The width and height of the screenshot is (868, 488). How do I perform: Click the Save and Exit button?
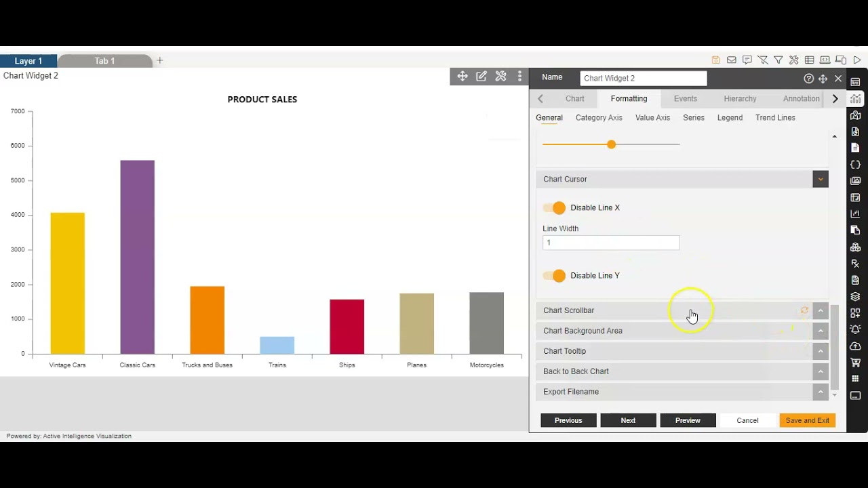(807, 421)
